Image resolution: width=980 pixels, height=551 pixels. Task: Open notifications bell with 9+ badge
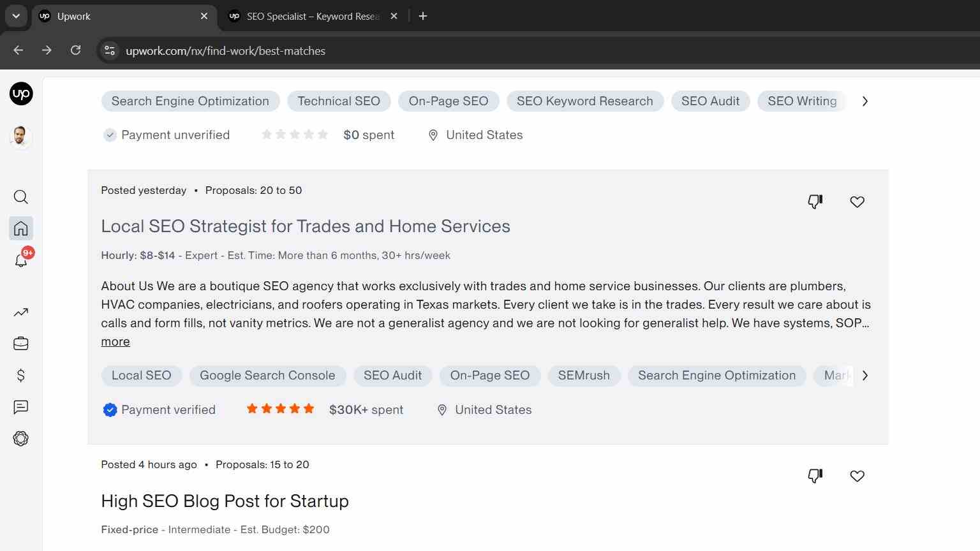point(21,259)
